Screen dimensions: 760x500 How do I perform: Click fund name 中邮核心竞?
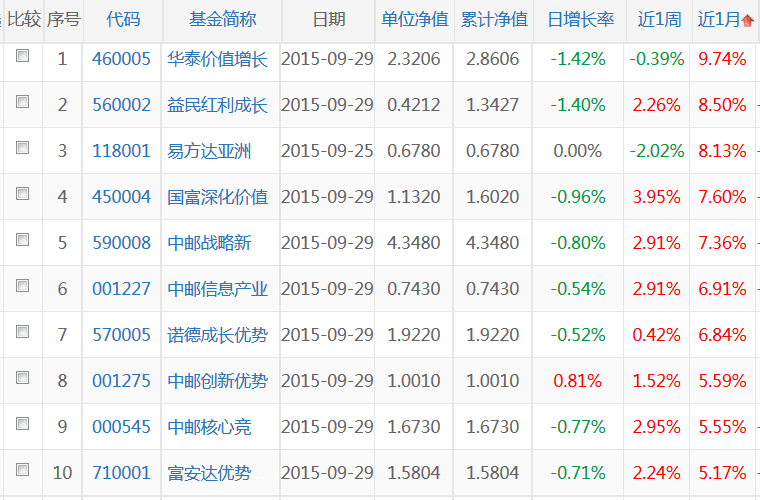[x=209, y=427]
